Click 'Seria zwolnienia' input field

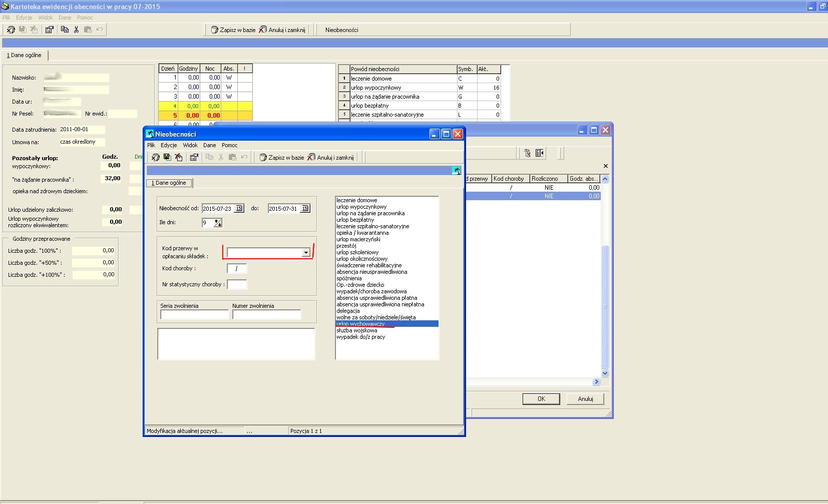(x=194, y=314)
